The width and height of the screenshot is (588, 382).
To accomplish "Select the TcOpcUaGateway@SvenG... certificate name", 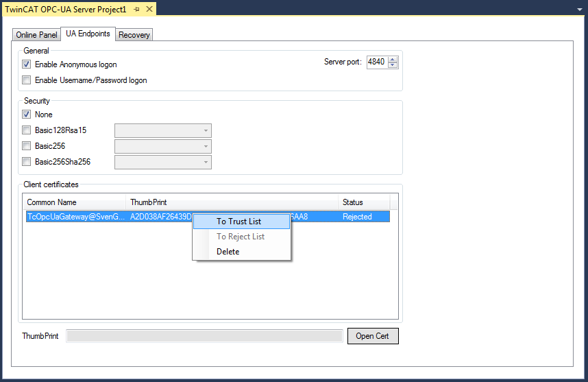I will pyautogui.click(x=76, y=217).
